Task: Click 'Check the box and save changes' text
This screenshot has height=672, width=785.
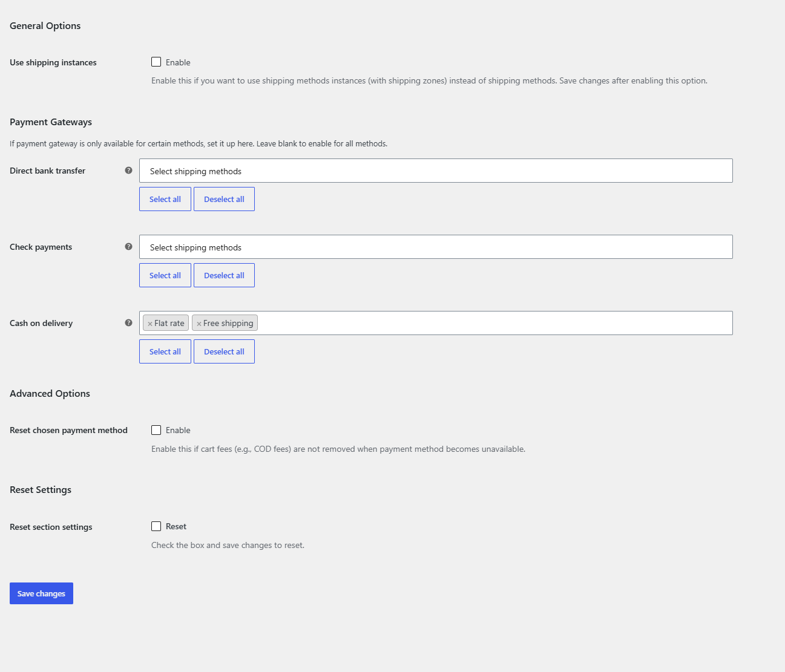Action: [x=228, y=545]
